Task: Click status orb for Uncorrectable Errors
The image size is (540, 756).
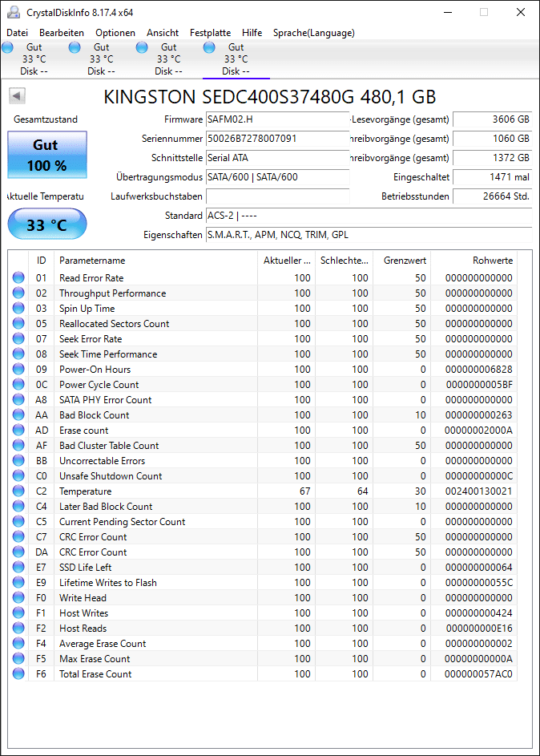Action: coord(18,460)
